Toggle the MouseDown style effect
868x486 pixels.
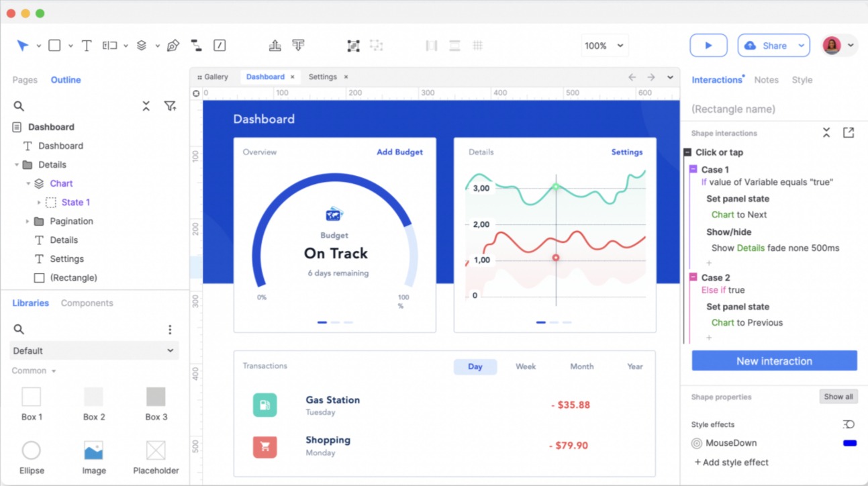click(695, 443)
